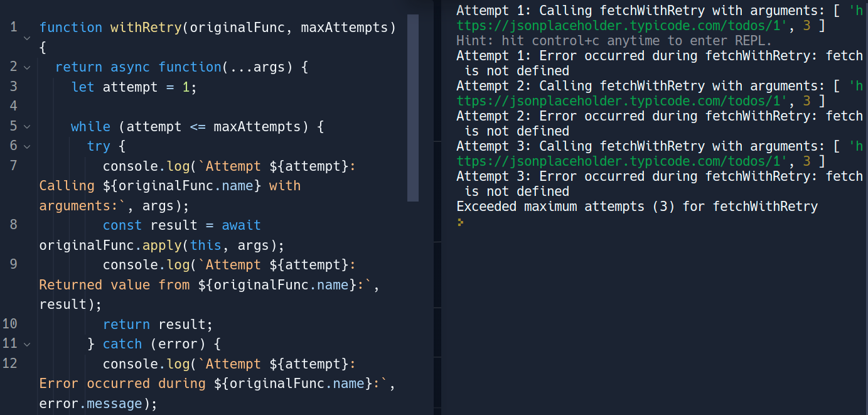Place cursor on 'let attempt = 1;' line

click(x=134, y=87)
